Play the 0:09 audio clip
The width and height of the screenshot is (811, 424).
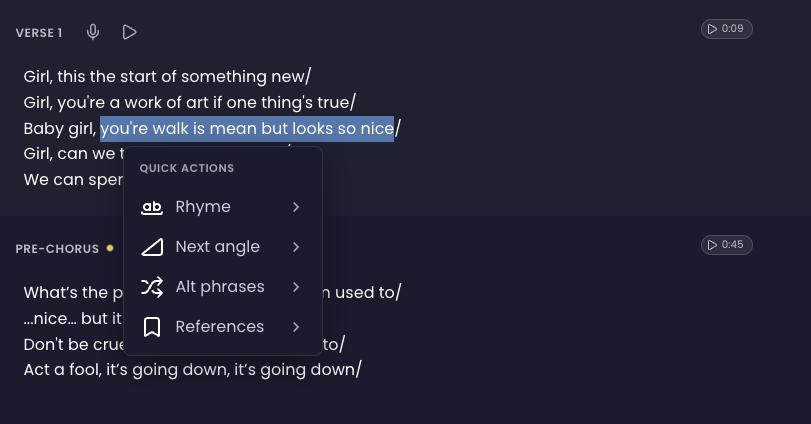(726, 29)
